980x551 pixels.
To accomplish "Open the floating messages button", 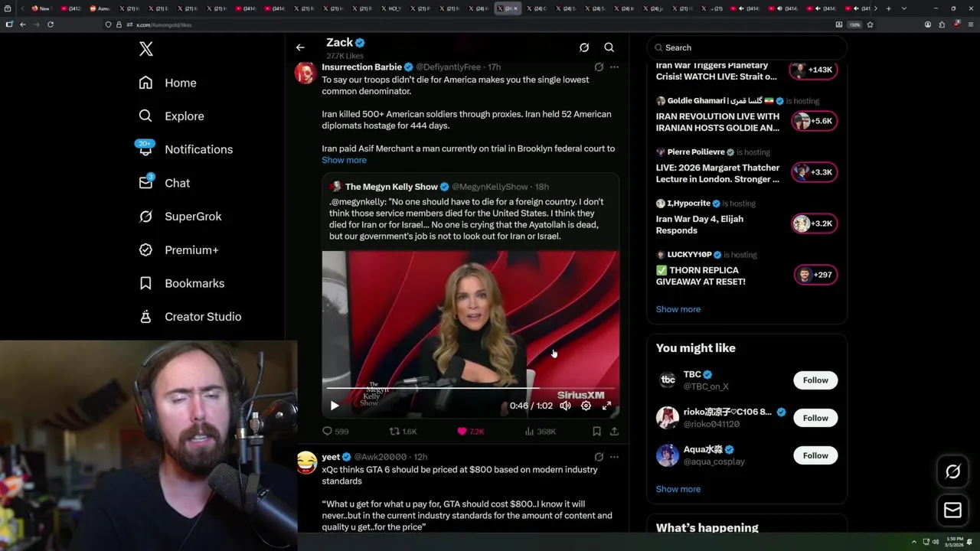I will pyautogui.click(x=952, y=510).
